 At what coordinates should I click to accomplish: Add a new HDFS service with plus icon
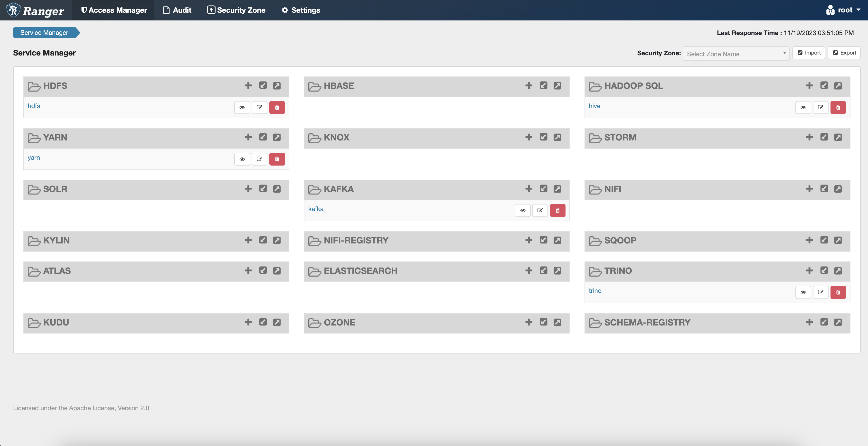pos(248,85)
